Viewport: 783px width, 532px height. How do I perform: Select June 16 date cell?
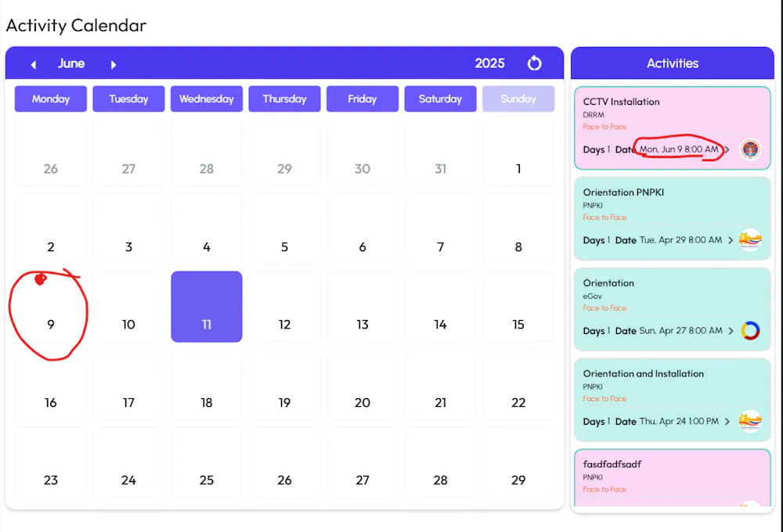tap(50, 384)
